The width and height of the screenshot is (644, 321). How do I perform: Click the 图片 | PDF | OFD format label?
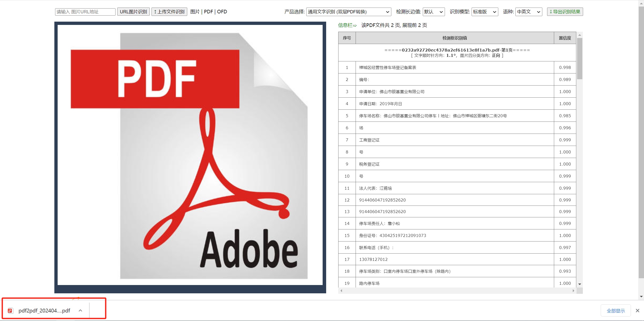coord(209,12)
